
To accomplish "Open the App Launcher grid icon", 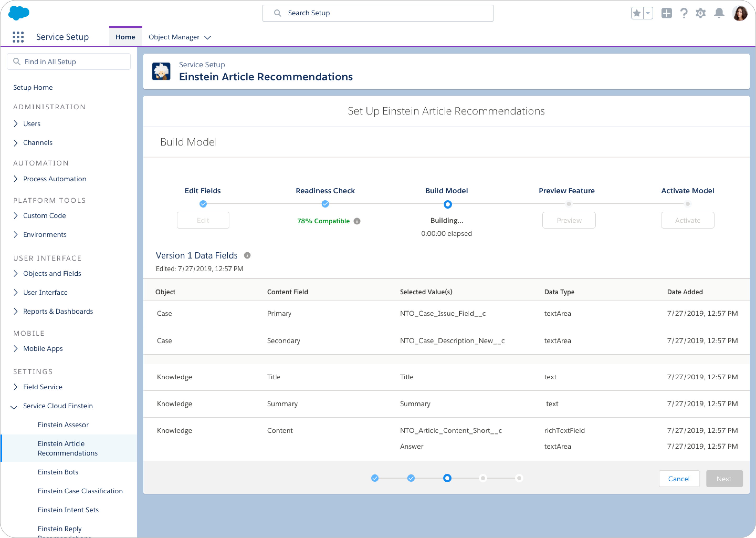I will coord(18,37).
